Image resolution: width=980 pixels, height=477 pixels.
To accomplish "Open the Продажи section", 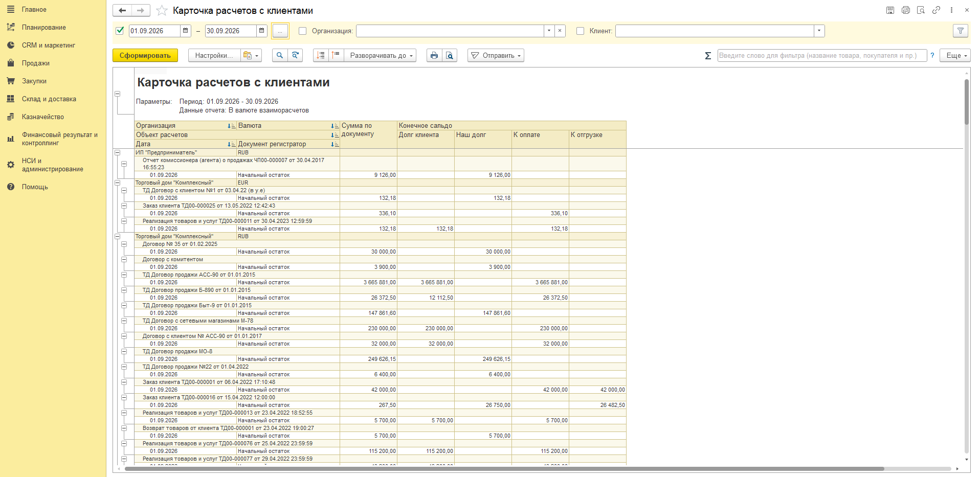I will point(36,63).
